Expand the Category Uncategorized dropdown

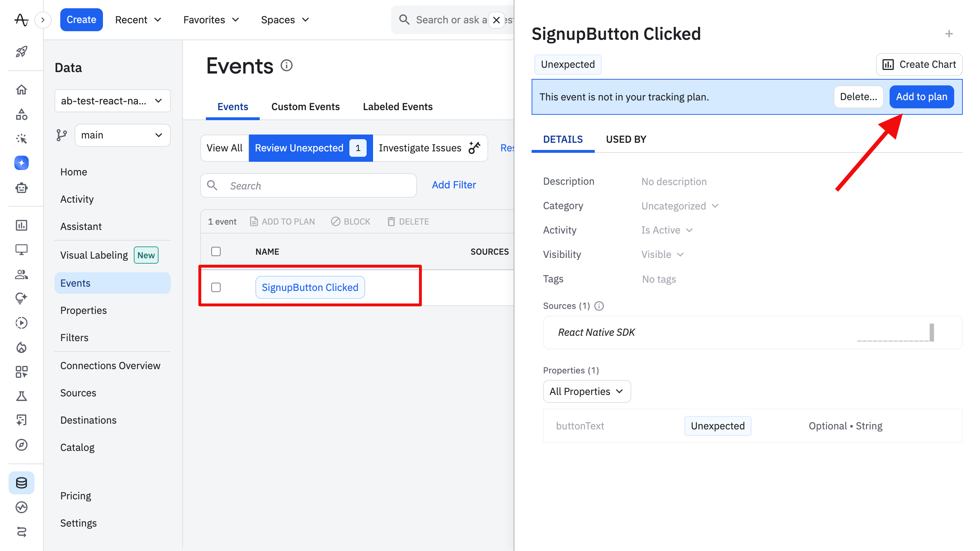coord(680,206)
